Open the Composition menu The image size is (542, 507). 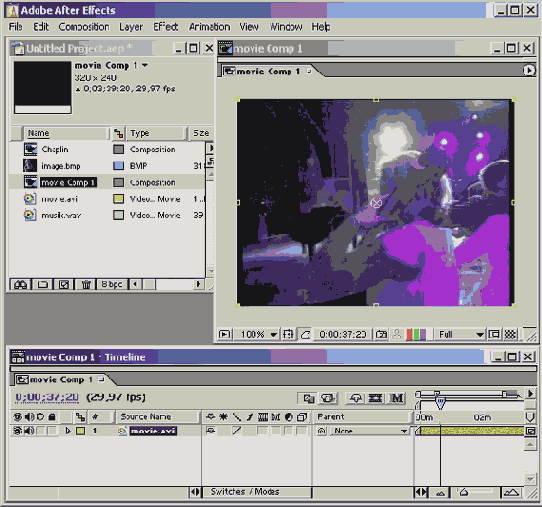point(84,27)
